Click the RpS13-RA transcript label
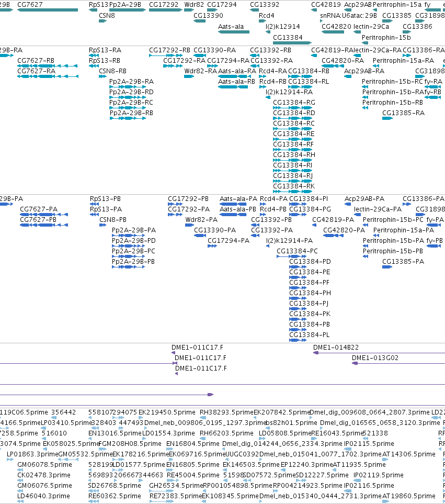This screenshot has height=504, width=445. tap(105, 50)
